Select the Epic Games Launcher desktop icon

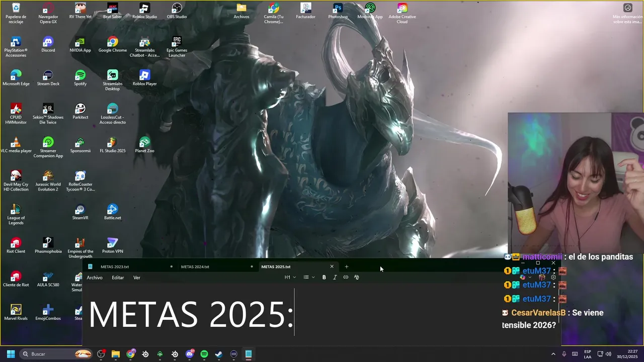[x=177, y=47]
